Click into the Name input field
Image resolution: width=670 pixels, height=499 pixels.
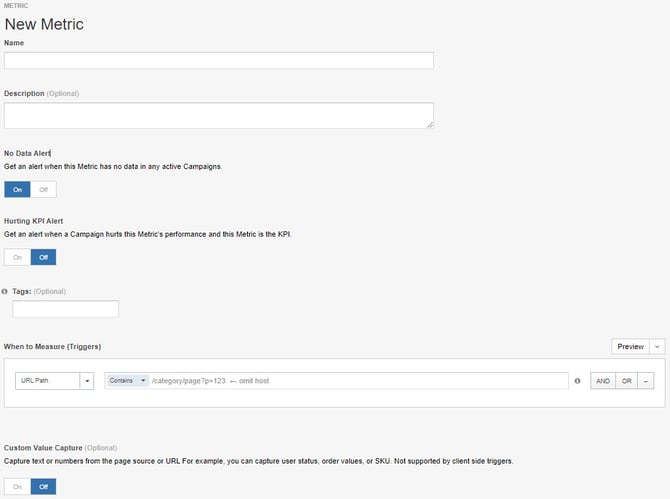(x=219, y=61)
